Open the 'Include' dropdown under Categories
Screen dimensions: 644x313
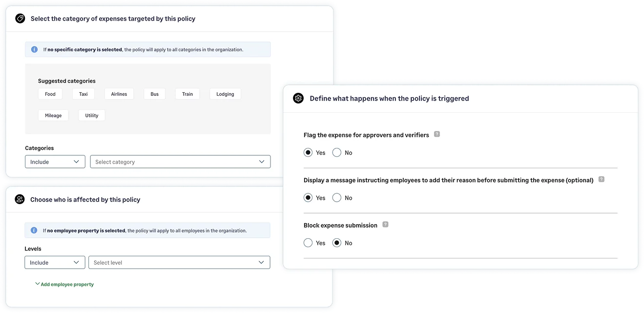pos(55,161)
